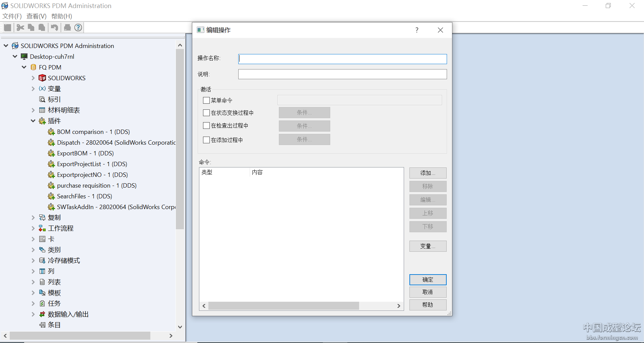The image size is (644, 343).
Task: Click the command list horizontal scrollbar
Action: pyautogui.click(x=284, y=306)
